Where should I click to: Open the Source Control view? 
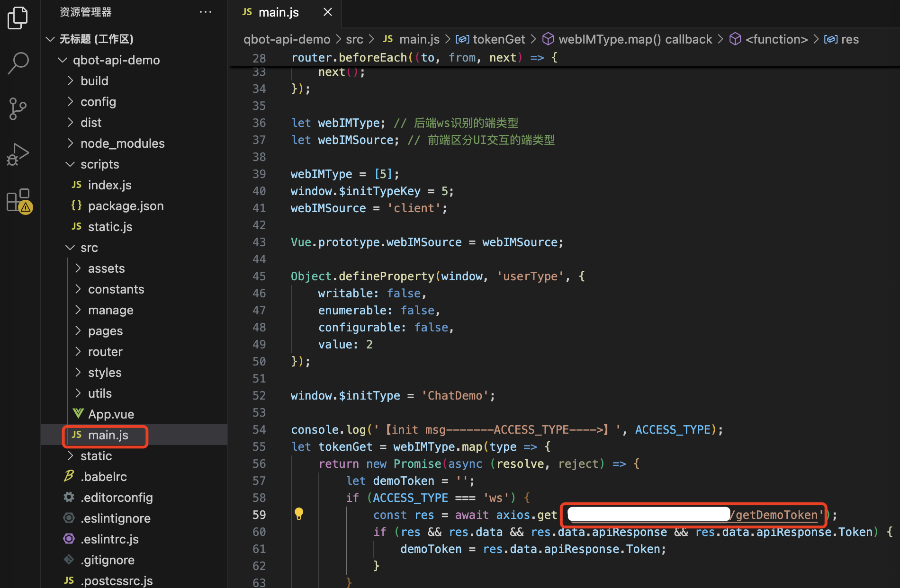coord(18,109)
